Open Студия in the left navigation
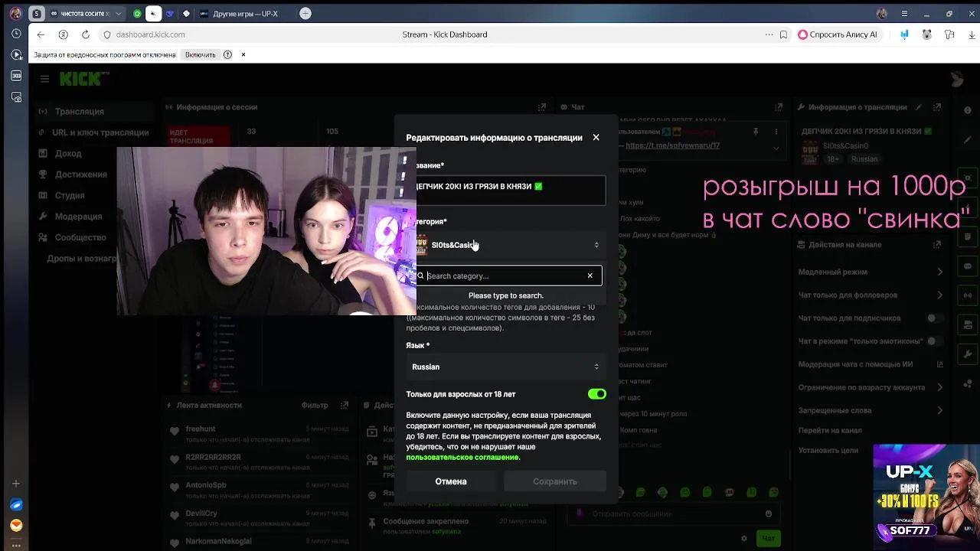The height and width of the screenshot is (551, 980). (62, 195)
